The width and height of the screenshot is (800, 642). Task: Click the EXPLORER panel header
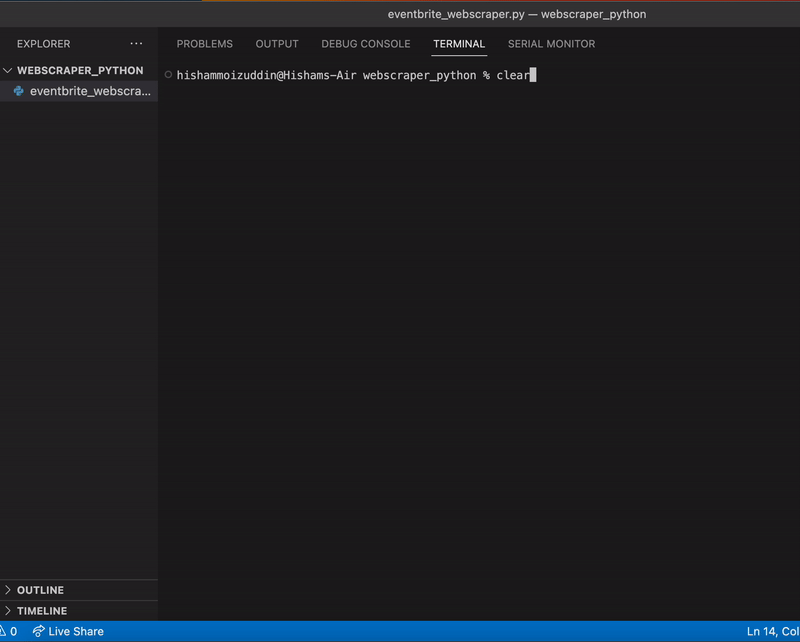[x=41, y=44]
